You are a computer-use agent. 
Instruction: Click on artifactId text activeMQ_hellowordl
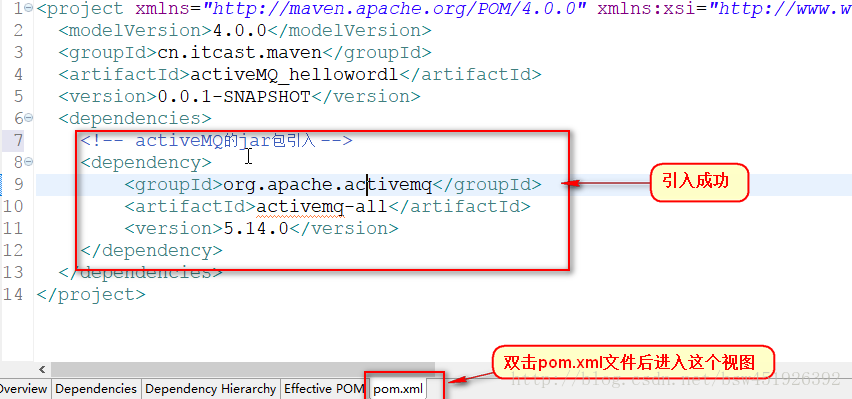point(295,74)
